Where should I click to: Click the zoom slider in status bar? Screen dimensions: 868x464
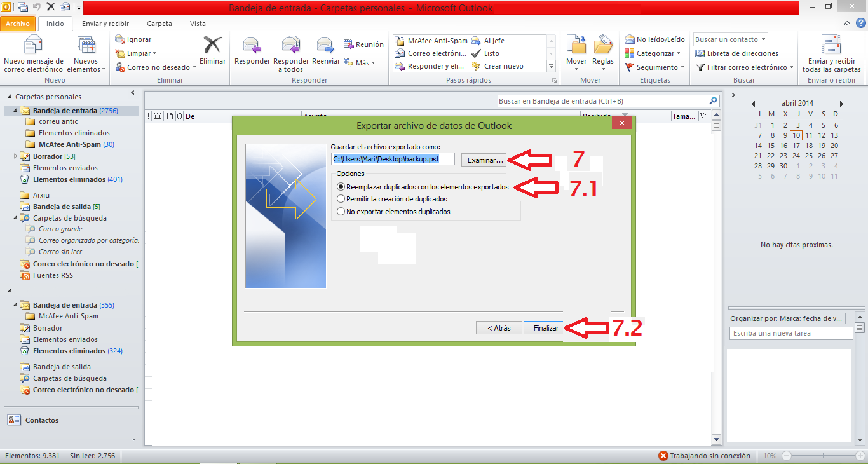coord(825,456)
